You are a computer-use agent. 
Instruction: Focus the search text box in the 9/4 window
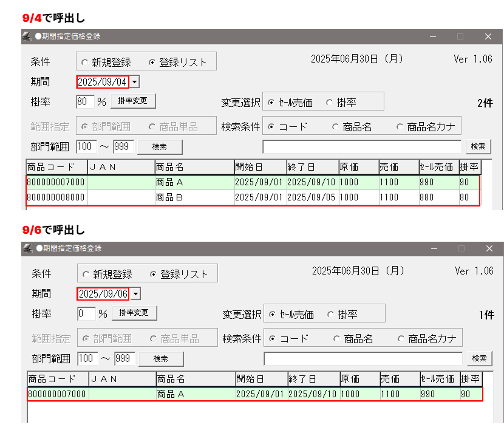coord(362,147)
